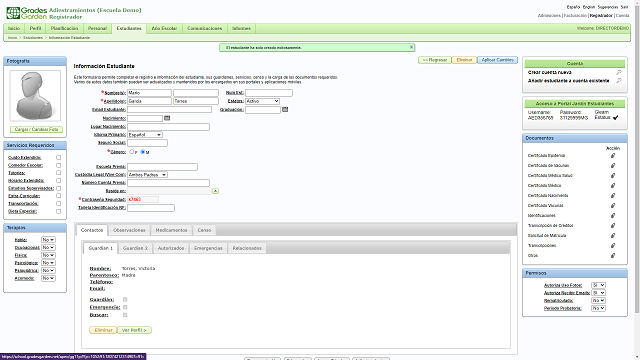Open Nacimiento calendar picker icon

coord(167,118)
